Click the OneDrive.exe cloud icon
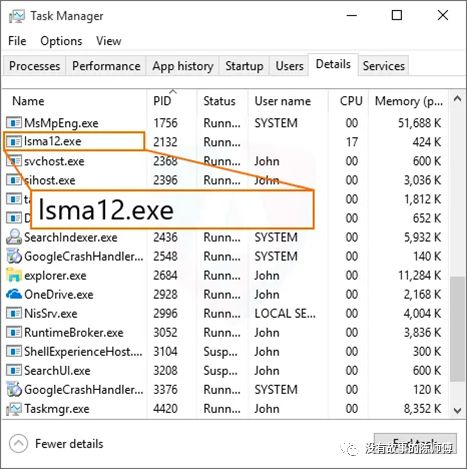 (x=14, y=294)
